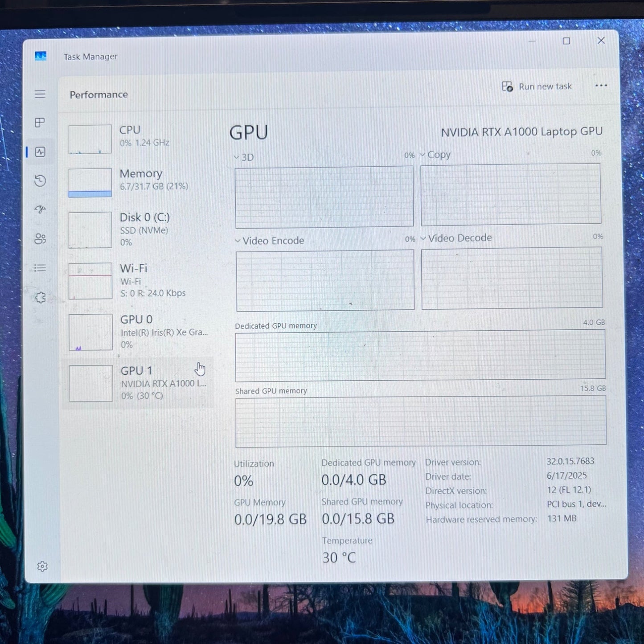Viewport: 644px width, 644px height.
Task: Select Disk 0 (C:) performance entry
Action: [x=138, y=229]
